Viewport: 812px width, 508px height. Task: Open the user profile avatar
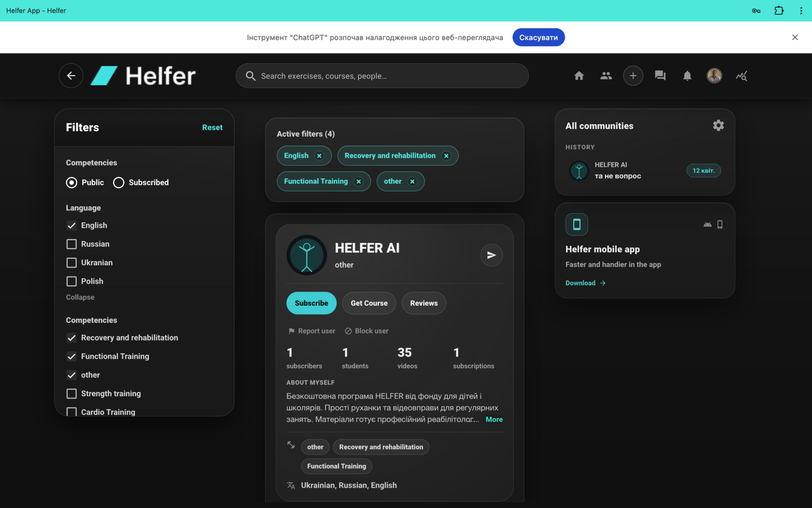(x=714, y=75)
